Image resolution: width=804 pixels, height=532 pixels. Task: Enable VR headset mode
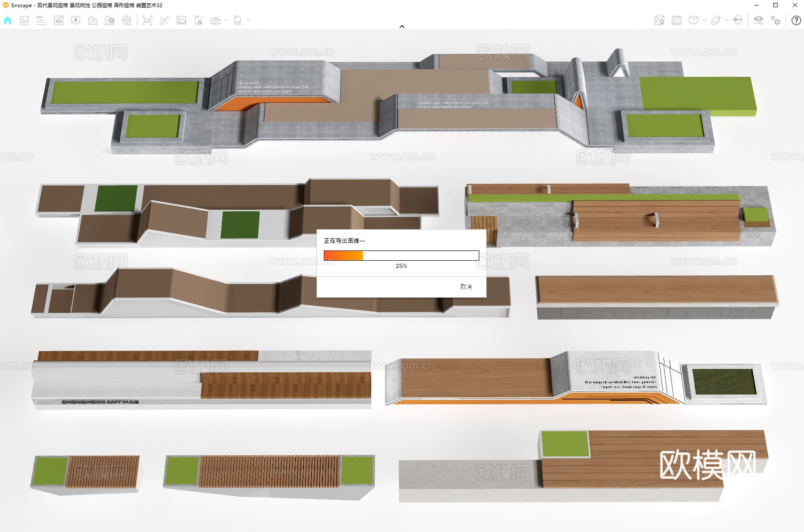[x=738, y=21]
